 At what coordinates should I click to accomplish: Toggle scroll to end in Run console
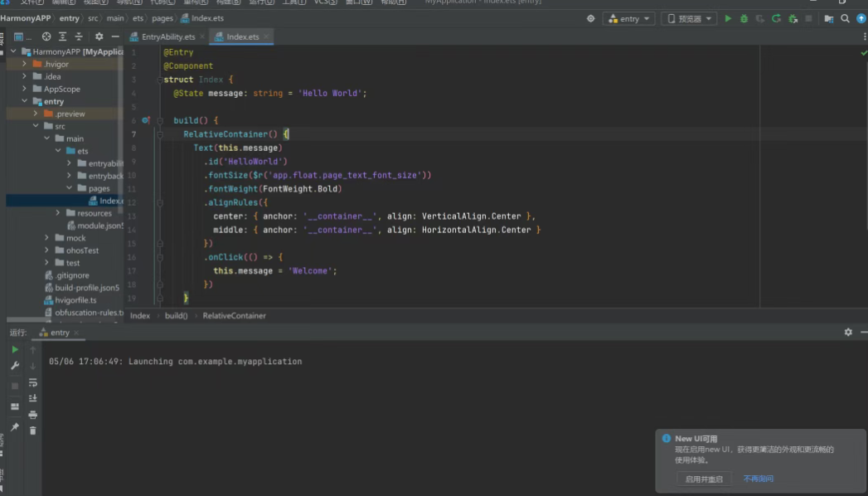[x=32, y=398]
